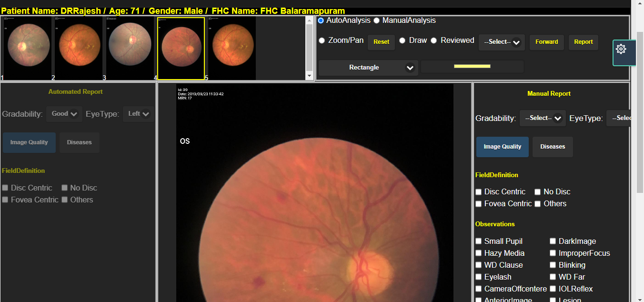Open Automated Report Gradability Good dropdown

point(64,114)
